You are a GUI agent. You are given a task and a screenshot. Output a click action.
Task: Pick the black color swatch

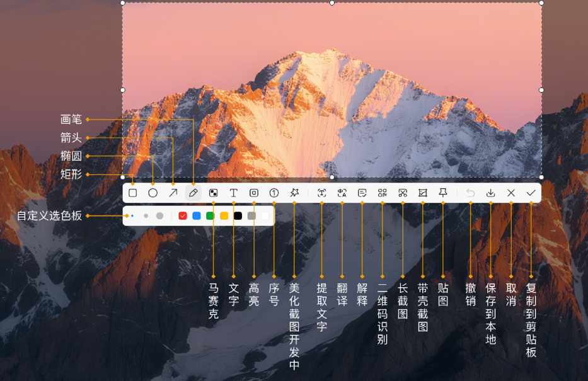coord(238,216)
